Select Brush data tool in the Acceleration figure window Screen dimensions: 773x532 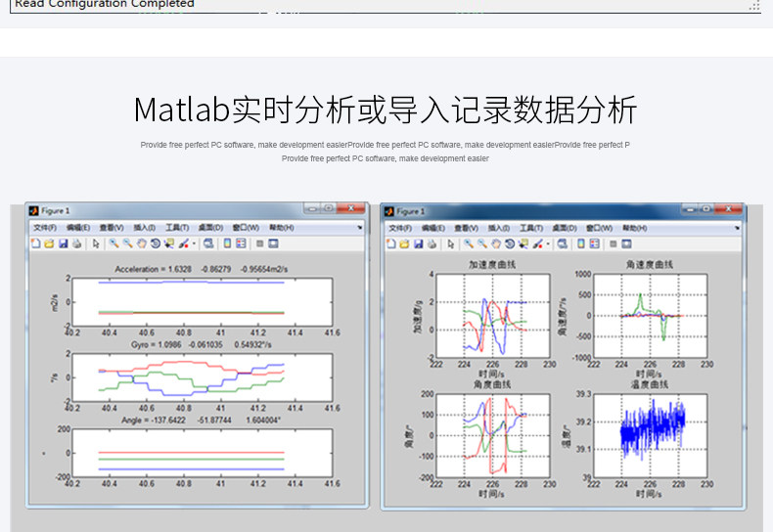183,244
